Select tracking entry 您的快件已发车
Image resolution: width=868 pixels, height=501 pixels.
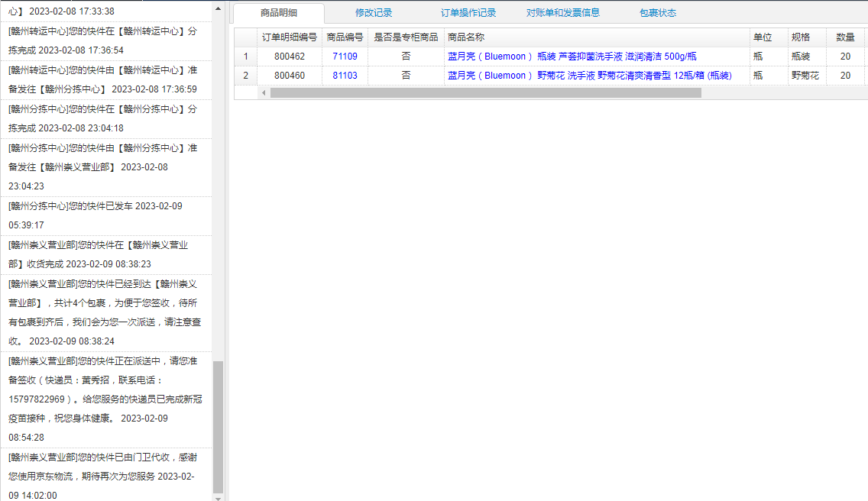pos(105,215)
